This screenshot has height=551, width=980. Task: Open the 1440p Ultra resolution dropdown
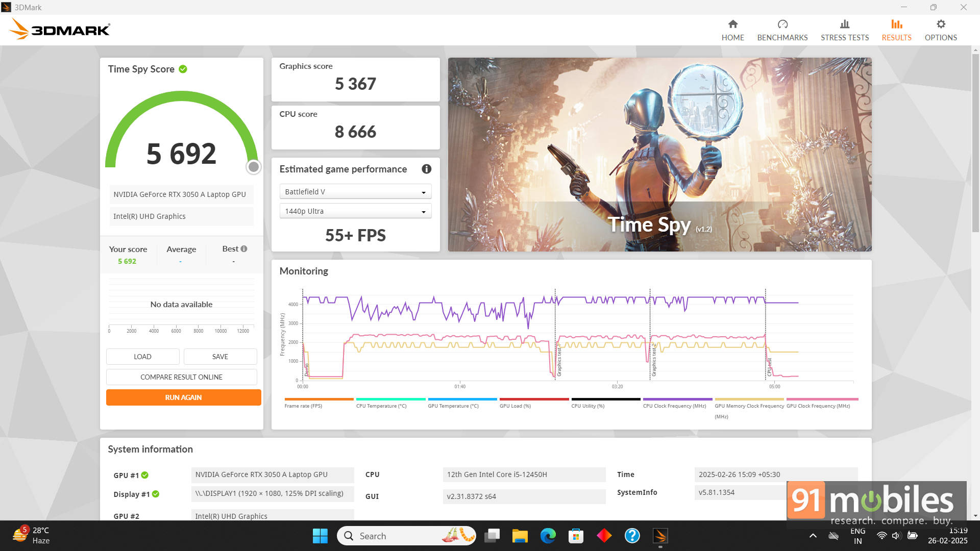[x=355, y=211]
